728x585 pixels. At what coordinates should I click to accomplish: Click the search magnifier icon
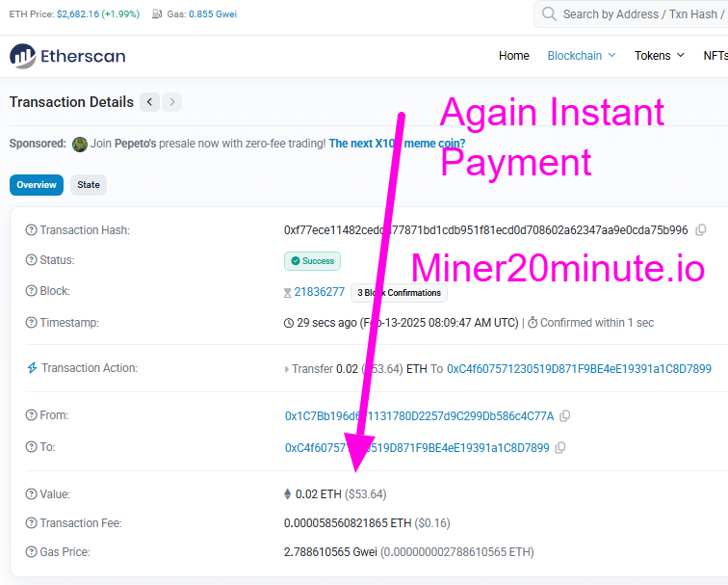click(549, 13)
